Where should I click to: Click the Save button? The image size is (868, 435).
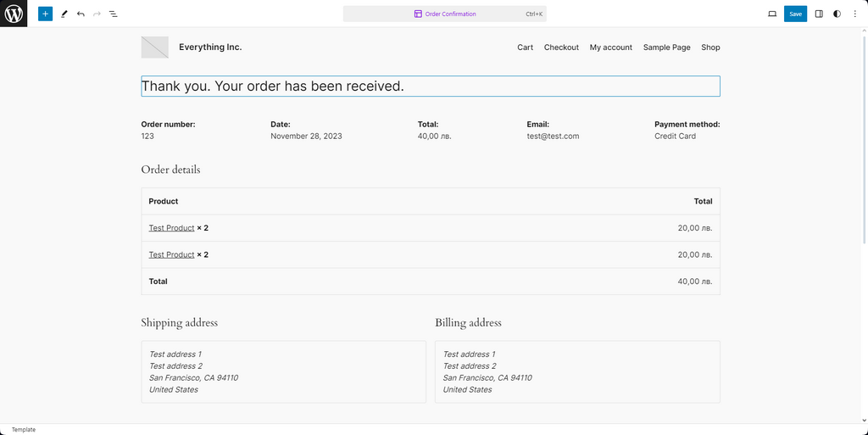click(795, 14)
